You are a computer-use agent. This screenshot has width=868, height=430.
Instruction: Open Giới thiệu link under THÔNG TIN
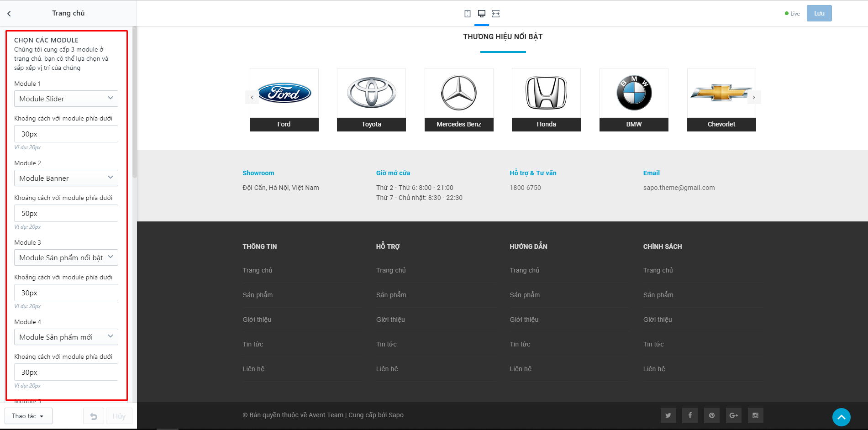257,320
